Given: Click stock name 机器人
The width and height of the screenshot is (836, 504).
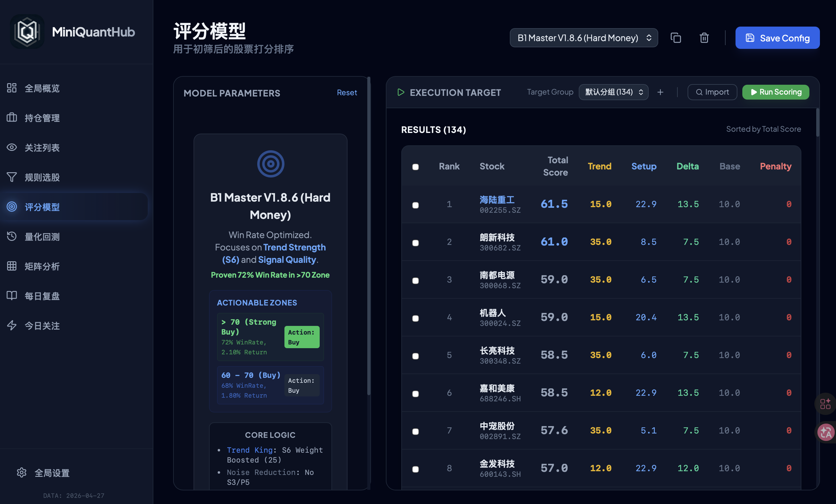Looking at the screenshot, I should click(493, 313).
